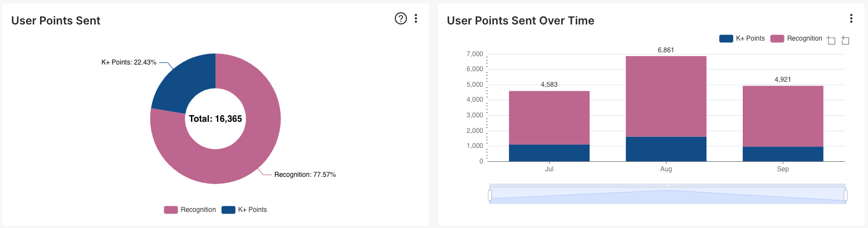Open help for User Points Sent

401,18
